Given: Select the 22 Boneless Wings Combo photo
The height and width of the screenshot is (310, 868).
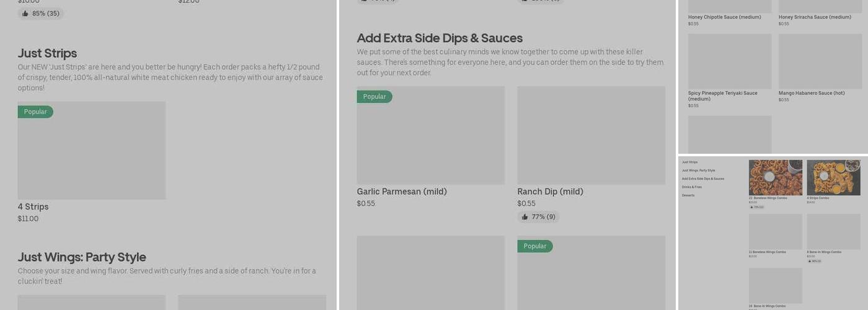Looking at the screenshot, I should click(x=775, y=177).
